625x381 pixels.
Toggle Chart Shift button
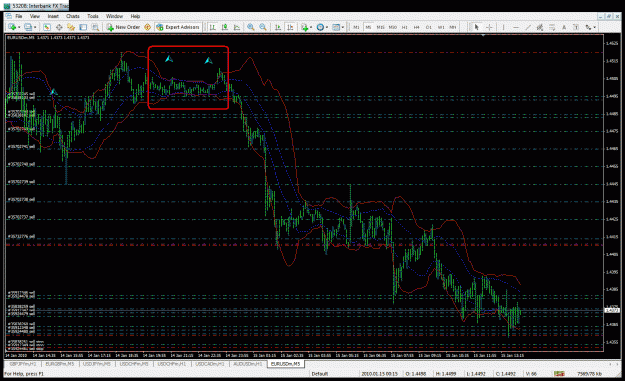click(x=290, y=27)
